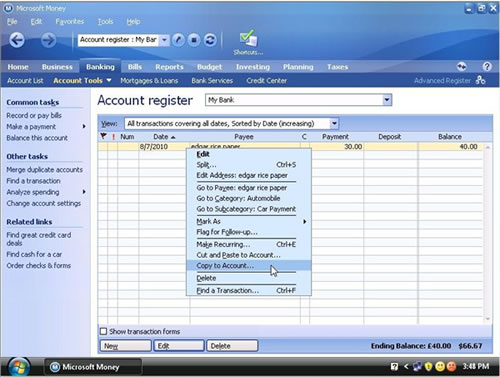500x377 pixels.
Task: Click the pencil icon beside the address box
Action: tap(179, 40)
